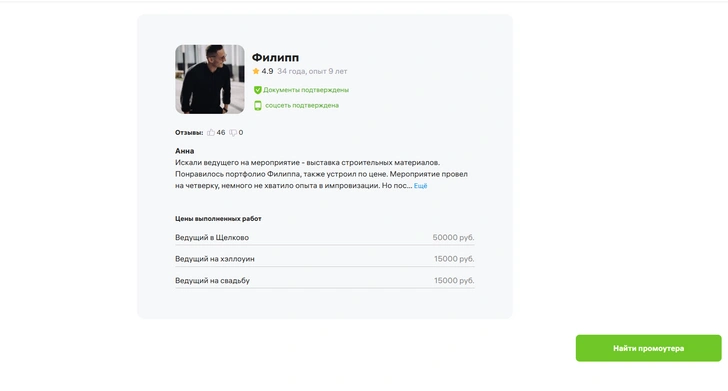The width and height of the screenshot is (728, 391).
Task: Click reviewer name Анна
Action: tap(184, 151)
